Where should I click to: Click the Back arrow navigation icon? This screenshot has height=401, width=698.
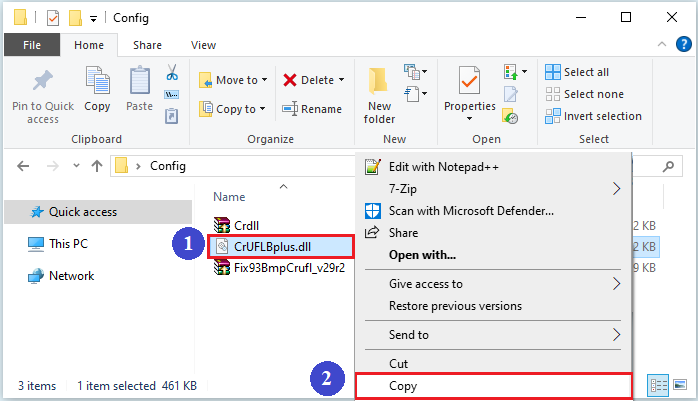24,166
